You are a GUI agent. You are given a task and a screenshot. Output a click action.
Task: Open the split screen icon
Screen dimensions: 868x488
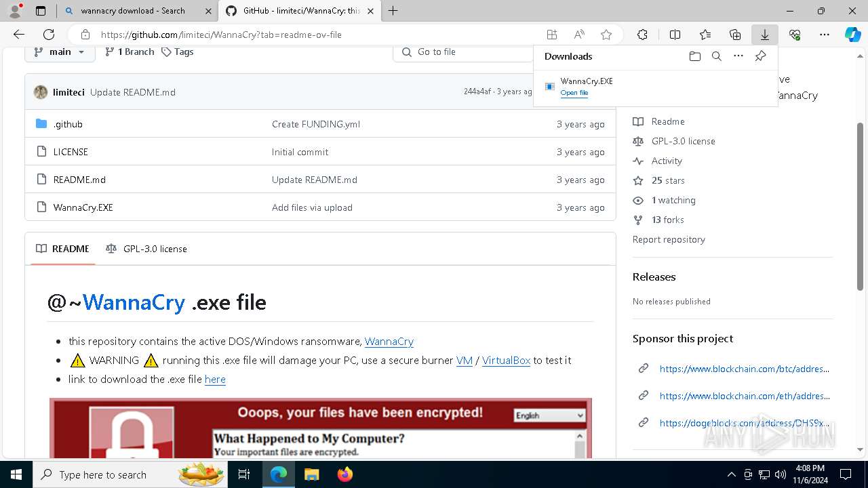click(675, 35)
